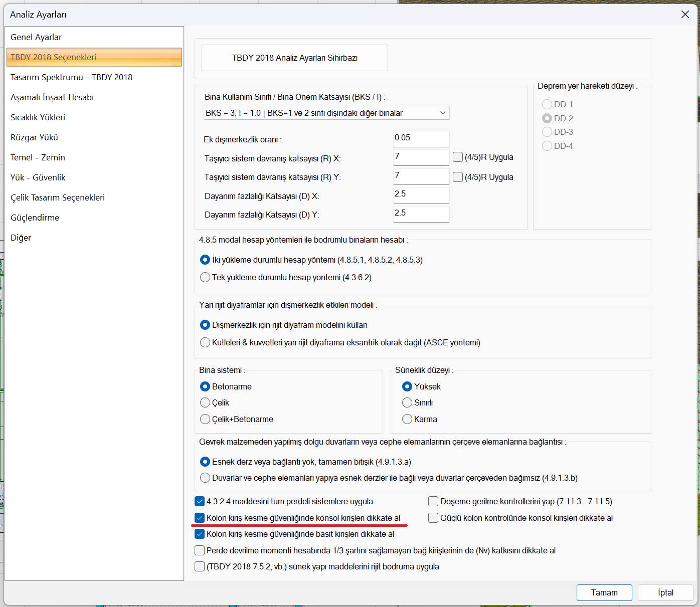Select Genel Ayarlar in the sidebar
The width and height of the screenshot is (700, 607).
[36, 37]
